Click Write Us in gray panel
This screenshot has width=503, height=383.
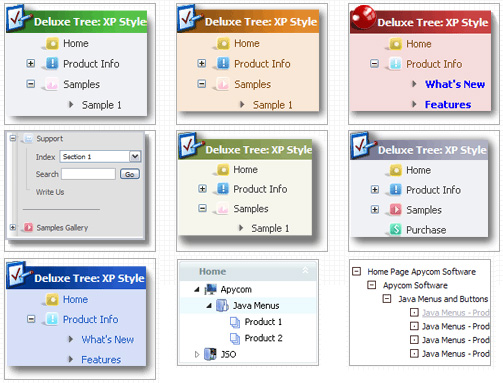pyautogui.click(x=50, y=192)
